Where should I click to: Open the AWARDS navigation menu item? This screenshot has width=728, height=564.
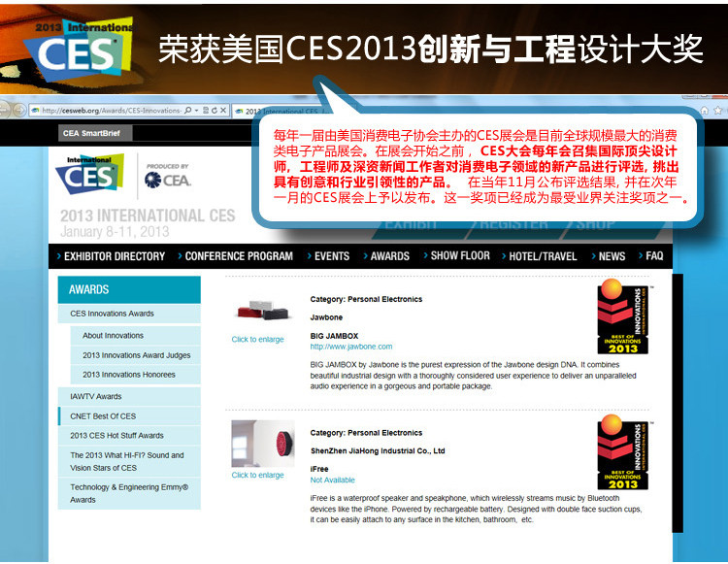click(x=386, y=256)
